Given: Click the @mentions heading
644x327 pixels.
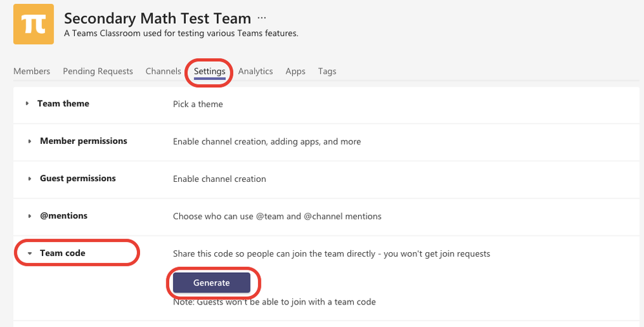Looking at the screenshot, I should tap(63, 216).
